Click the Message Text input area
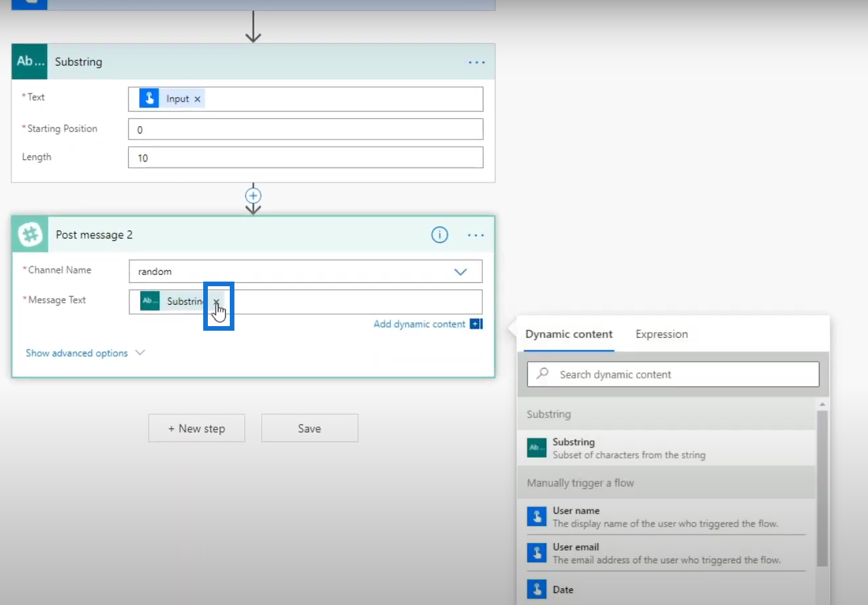The width and height of the screenshot is (868, 605). 305,302
